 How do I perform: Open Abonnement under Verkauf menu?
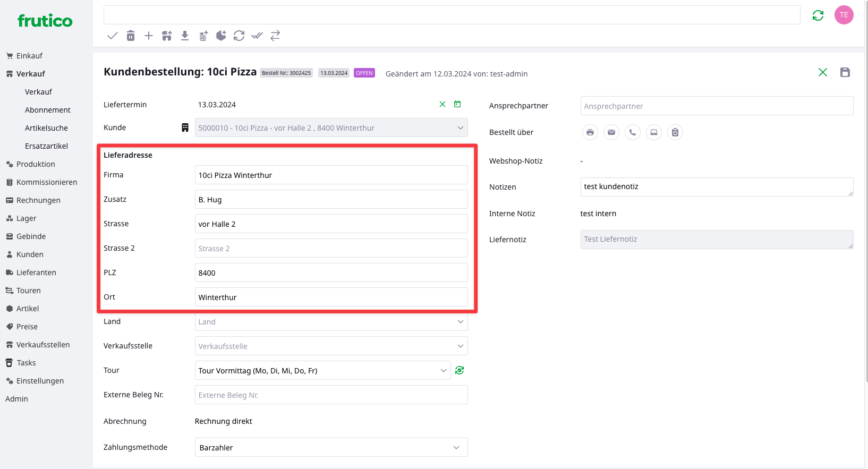click(47, 110)
